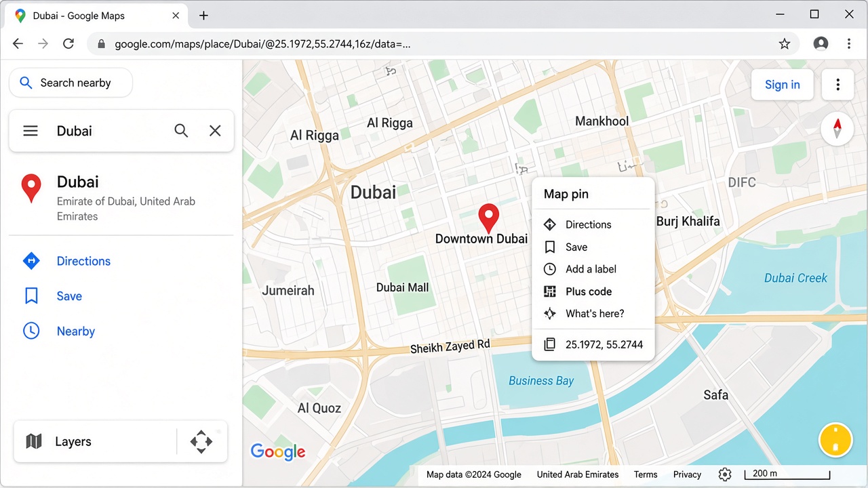868x488 pixels.
Task: Open Privacy link in map footer
Action: click(687, 474)
